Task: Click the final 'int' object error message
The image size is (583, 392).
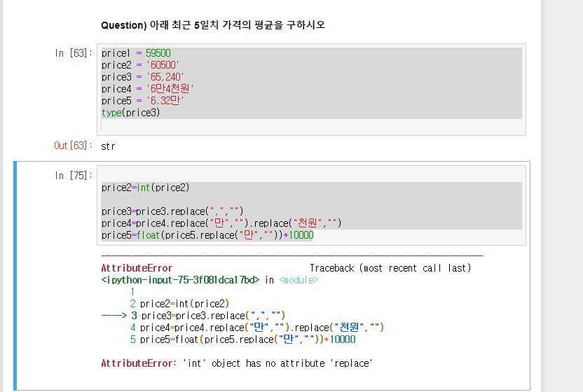Action: pyautogui.click(x=237, y=363)
